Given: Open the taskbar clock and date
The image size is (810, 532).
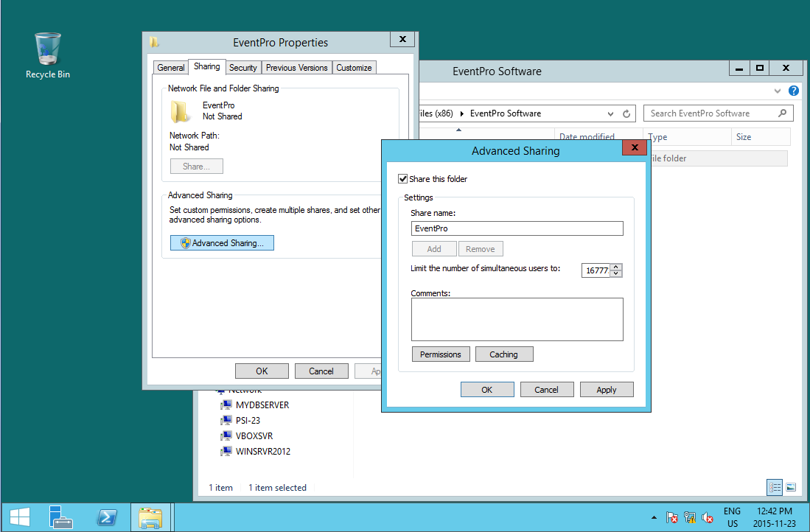Looking at the screenshot, I should coord(774,517).
